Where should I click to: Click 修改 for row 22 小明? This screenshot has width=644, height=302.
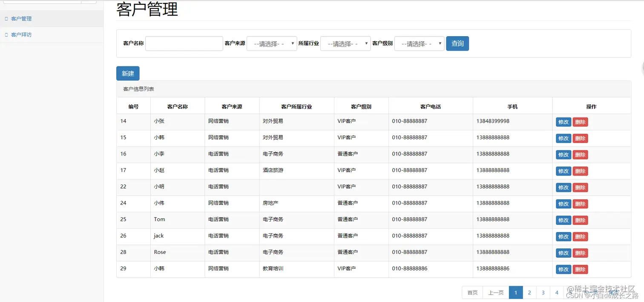[x=563, y=187]
